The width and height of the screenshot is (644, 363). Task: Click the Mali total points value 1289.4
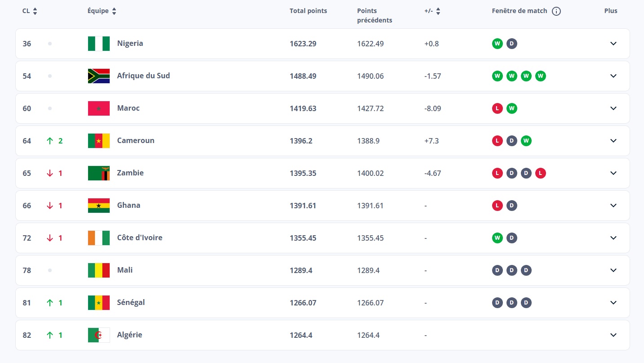301,270
